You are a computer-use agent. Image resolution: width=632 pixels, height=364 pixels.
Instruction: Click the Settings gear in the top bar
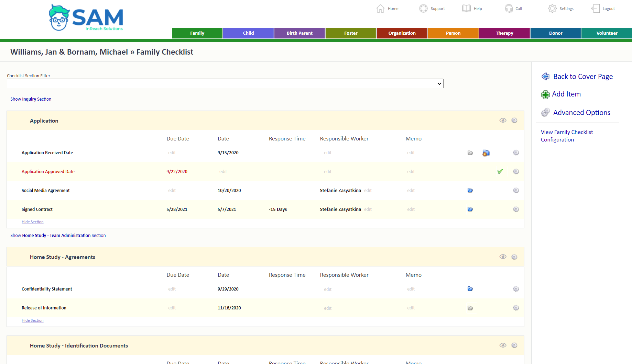[x=552, y=8]
